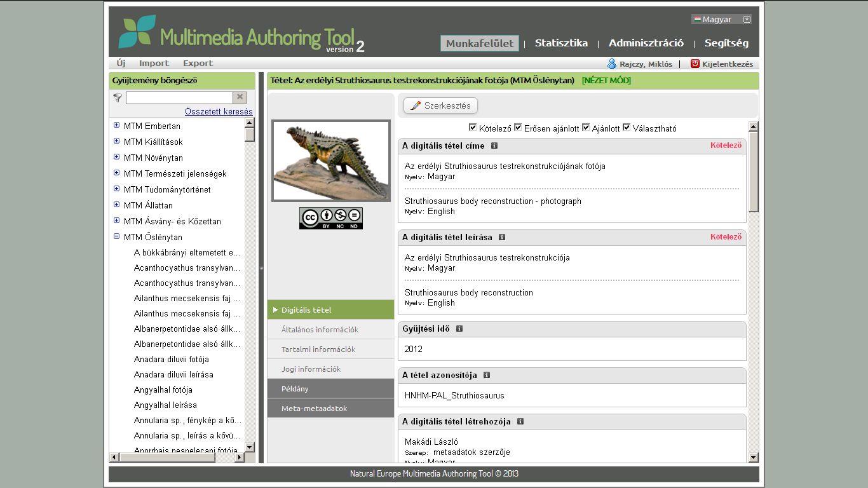
Task: Open the Statisztika tab
Action: pyautogui.click(x=561, y=43)
